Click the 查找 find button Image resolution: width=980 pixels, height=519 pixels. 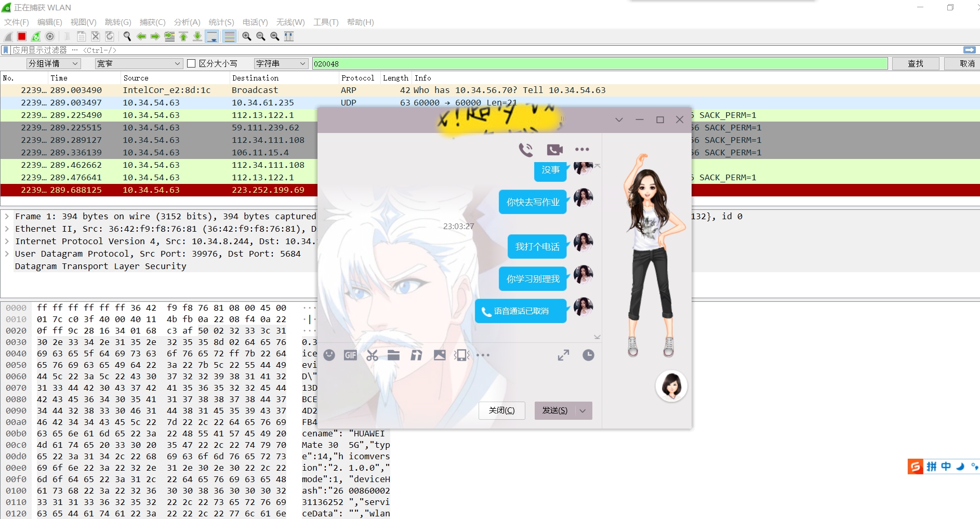[x=916, y=63]
